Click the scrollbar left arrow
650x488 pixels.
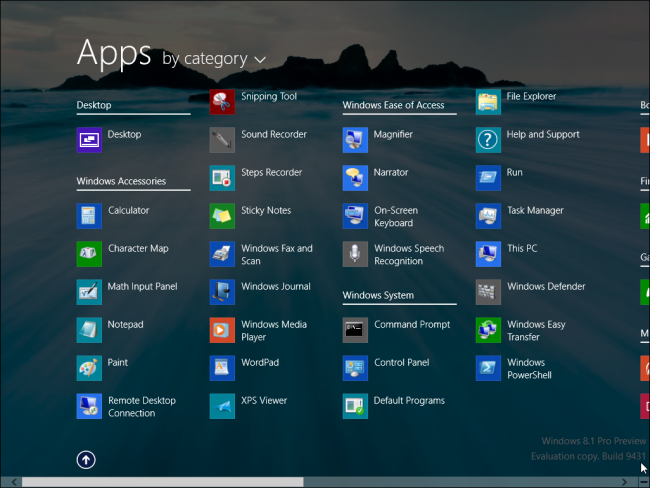pyautogui.click(x=14, y=482)
